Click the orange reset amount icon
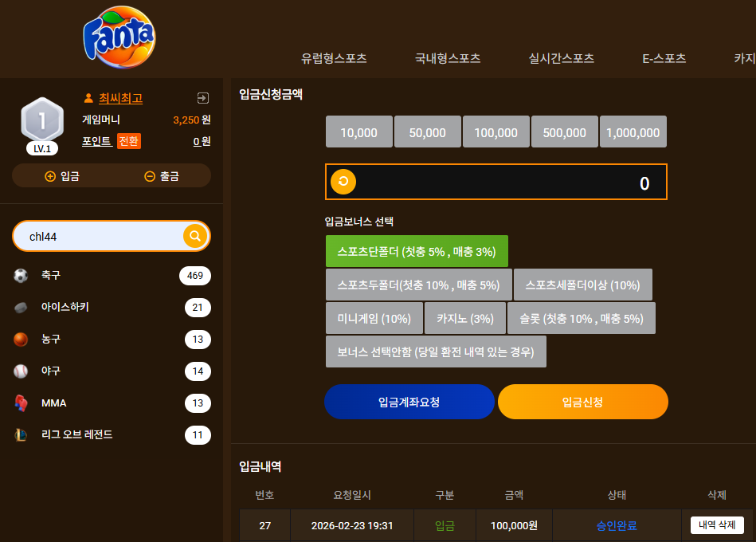Image resolution: width=756 pixels, height=542 pixels. coord(343,182)
